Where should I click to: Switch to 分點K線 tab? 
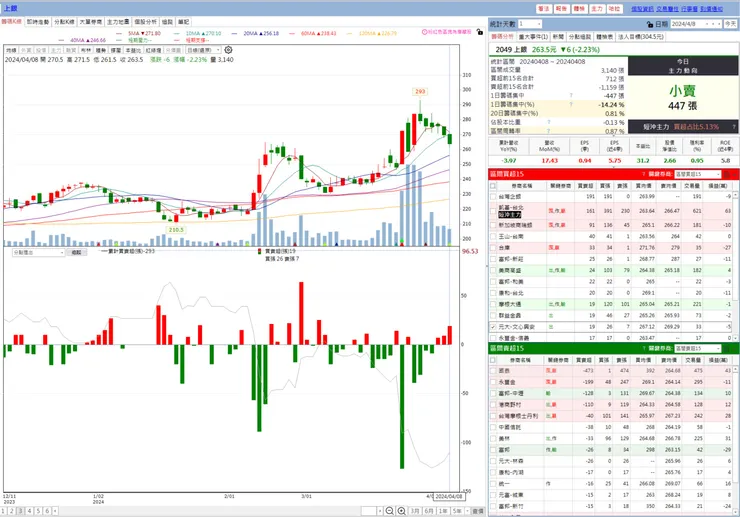tap(64, 22)
